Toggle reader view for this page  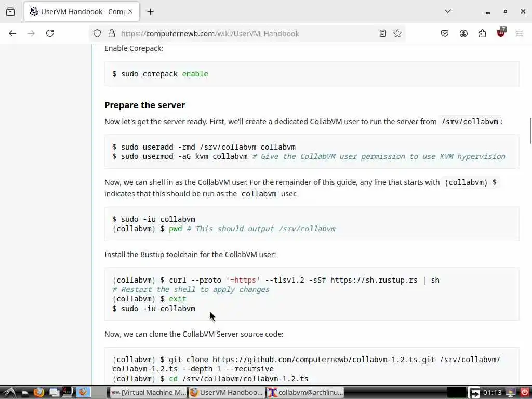[x=383, y=33]
